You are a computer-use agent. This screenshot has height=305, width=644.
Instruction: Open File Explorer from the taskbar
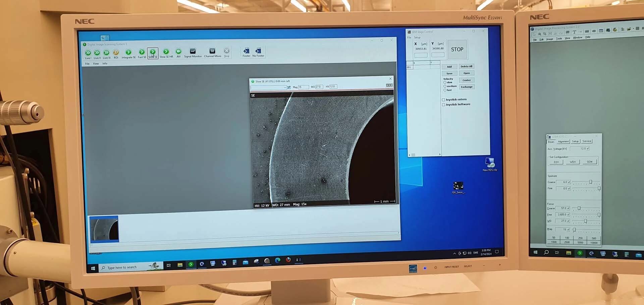pos(180,265)
